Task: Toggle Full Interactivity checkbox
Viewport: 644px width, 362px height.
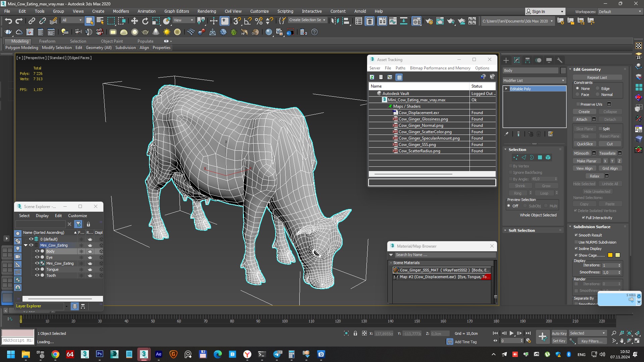Action: (584, 218)
